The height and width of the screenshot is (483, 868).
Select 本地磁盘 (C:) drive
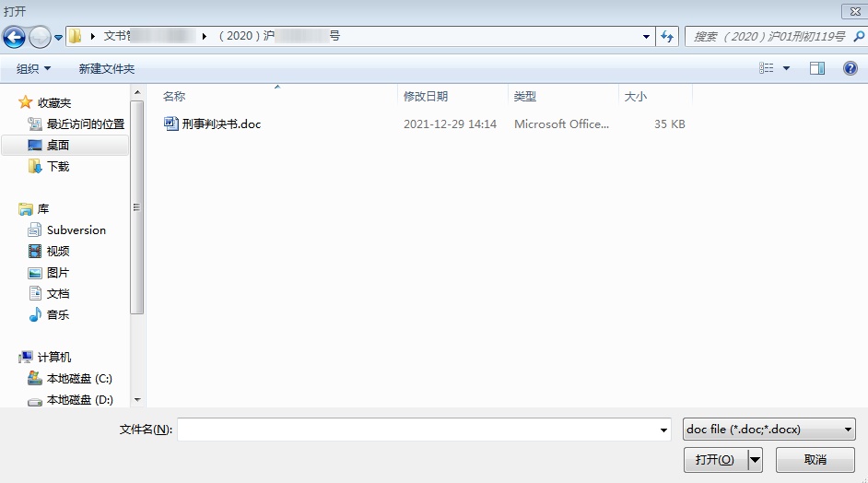[x=79, y=378]
